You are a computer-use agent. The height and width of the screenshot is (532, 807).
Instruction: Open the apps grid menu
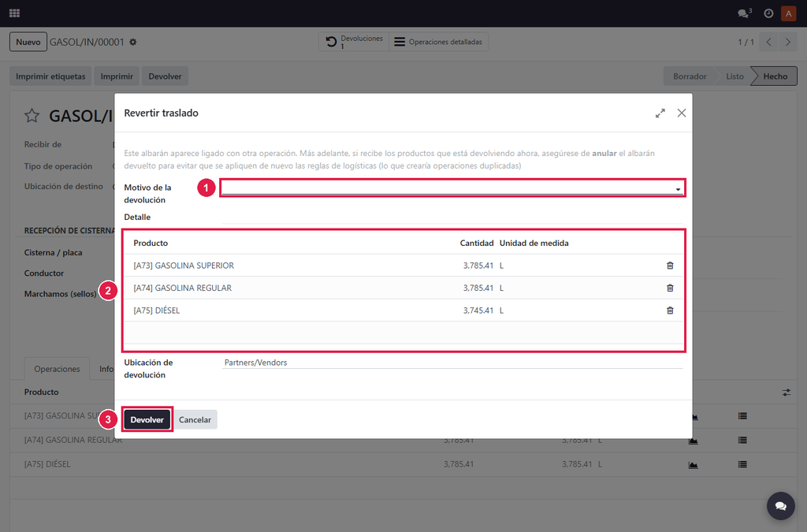14,13
